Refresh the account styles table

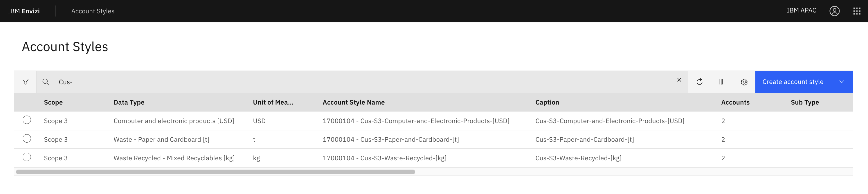click(699, 82)
